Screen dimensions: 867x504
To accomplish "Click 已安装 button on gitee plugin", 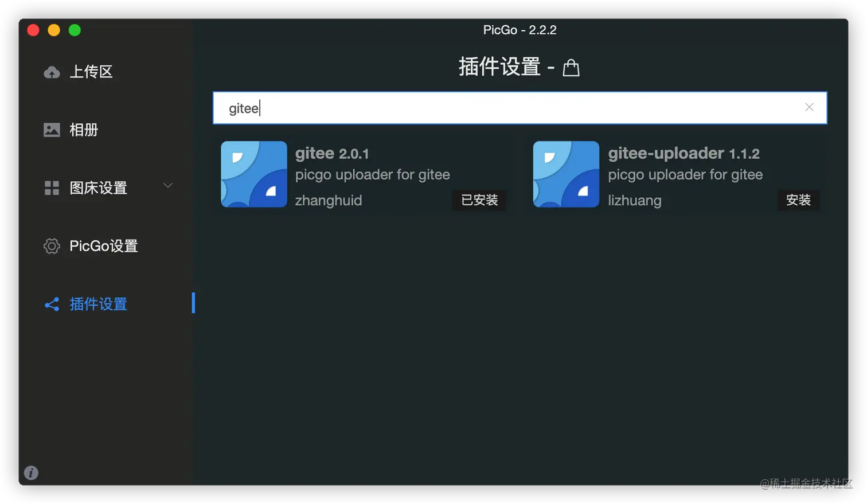I will tap(479, 200).
